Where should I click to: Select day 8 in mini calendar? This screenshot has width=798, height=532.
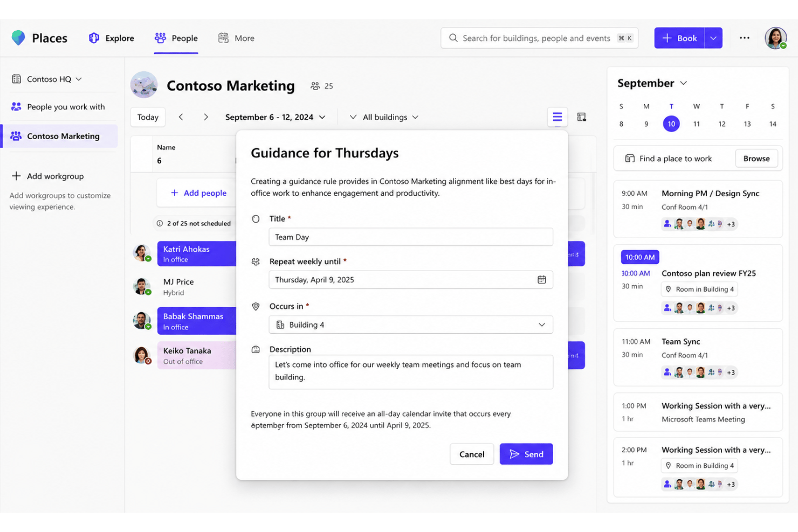point(621,124)
